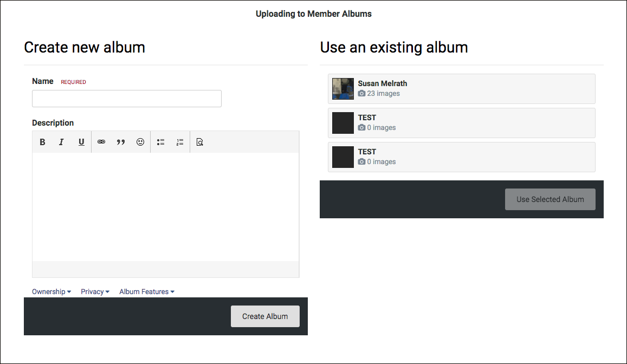Apply Italic formatting in editor toolbar

[62, 142]
